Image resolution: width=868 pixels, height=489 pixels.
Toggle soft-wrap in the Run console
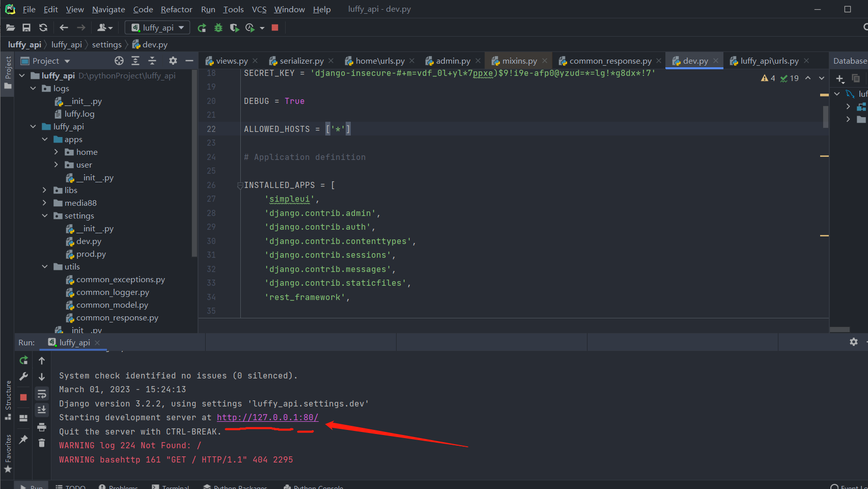(x=42, y=393)
